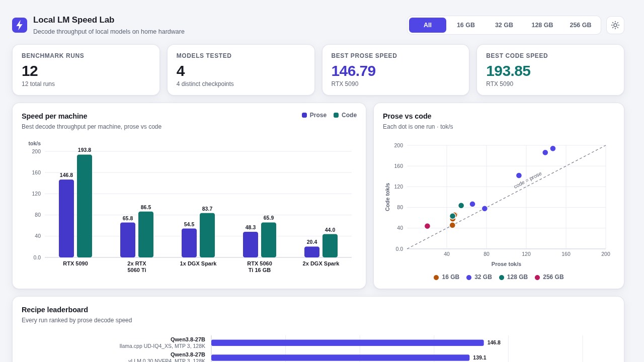This screenshot has width=644, height=362.
Task: Toggle 256 GB legend in scatter chart
Action: pyautogui.click(x=549, y=277)
